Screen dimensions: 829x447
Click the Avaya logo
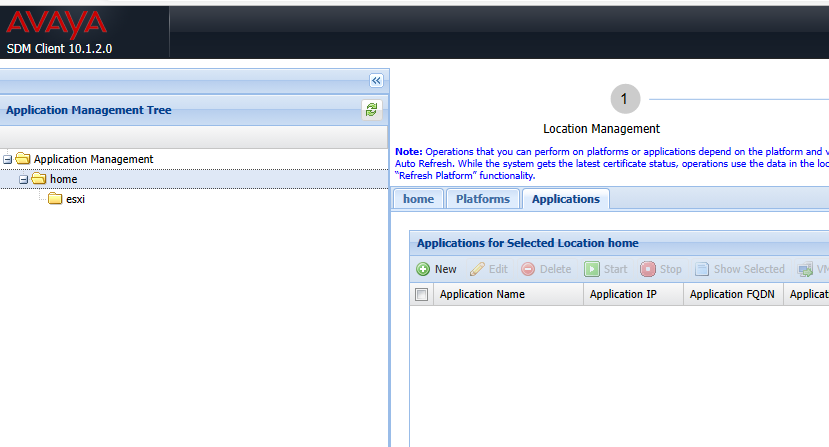click(56, 22)
